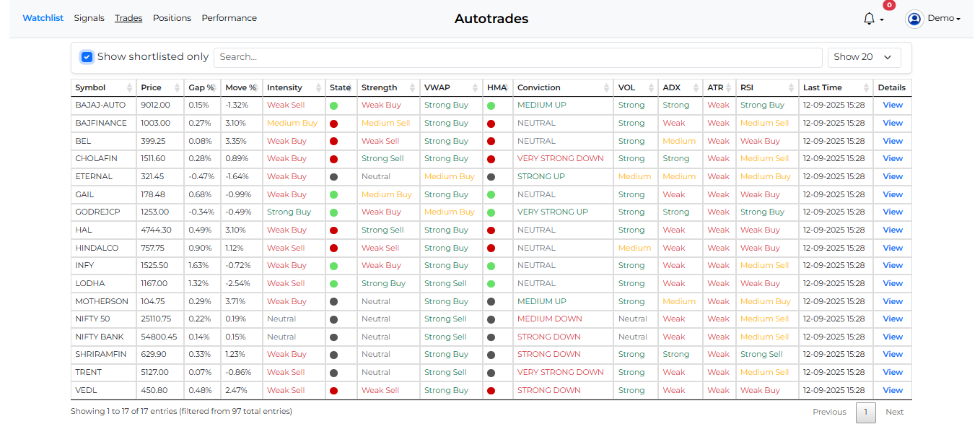
Task: Click the sort arrows on the Price column
Action: [175, 87]
